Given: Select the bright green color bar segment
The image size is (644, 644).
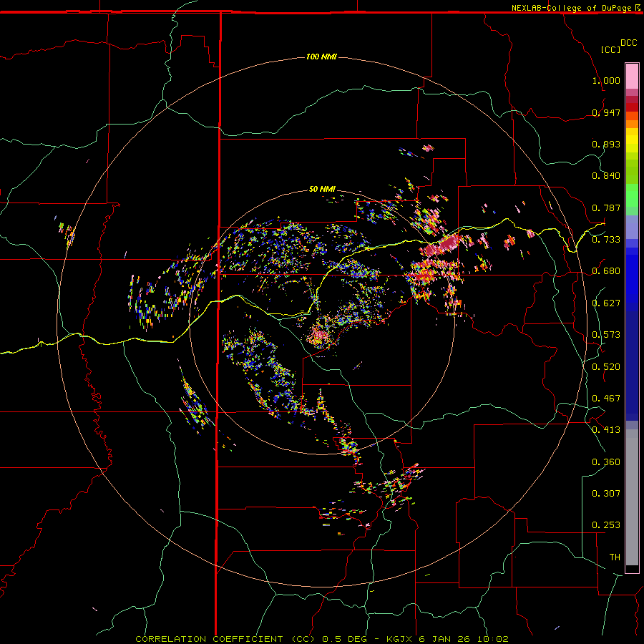Looking at the screenshot, I should point(632,195).
